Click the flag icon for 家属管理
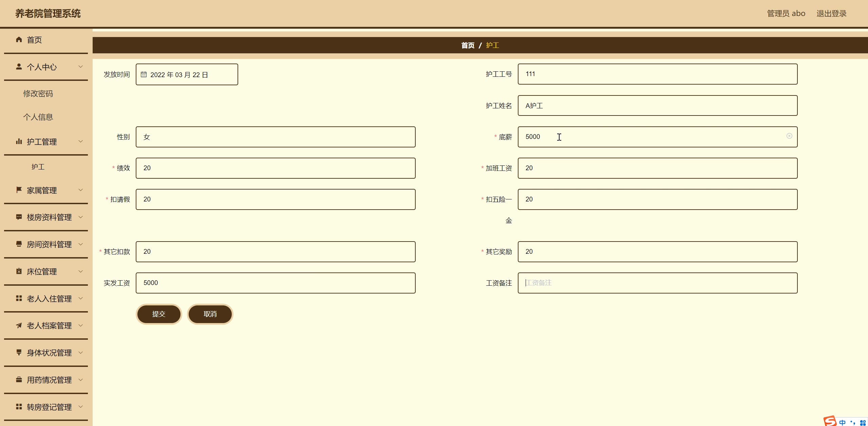The image size is (868, 426). click(x=19, y=190)
